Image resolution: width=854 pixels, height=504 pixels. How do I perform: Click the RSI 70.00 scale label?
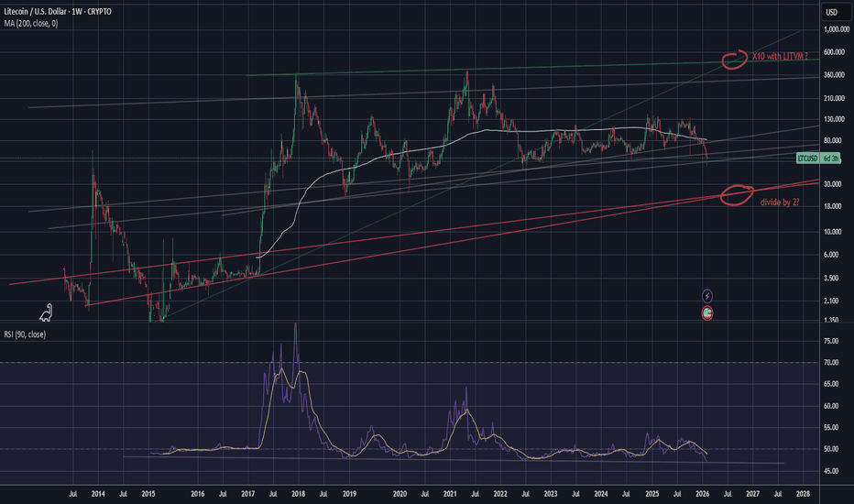(831, 362)
